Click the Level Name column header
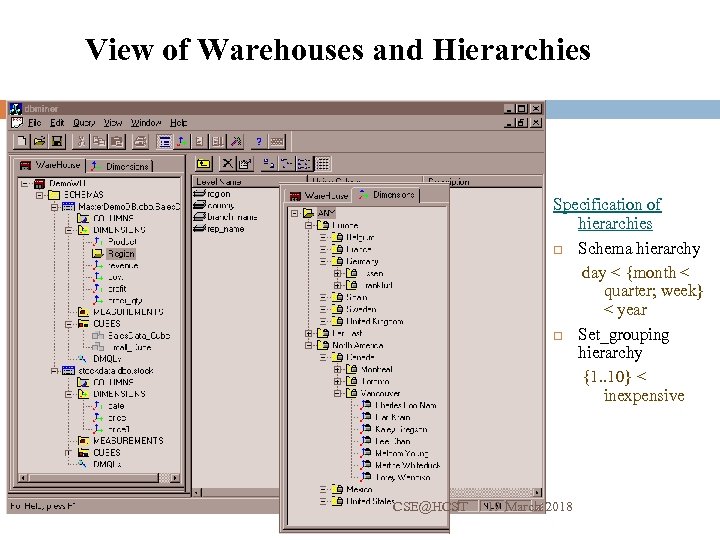Viewport: 720px width, 540px height. tap(249, 181)
